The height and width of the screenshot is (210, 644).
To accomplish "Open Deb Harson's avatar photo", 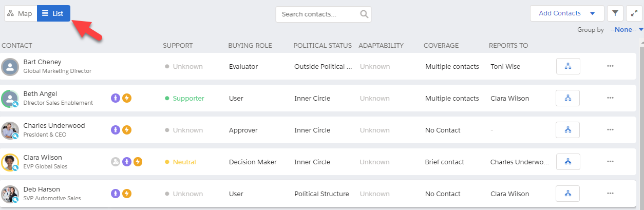I will click(10, 194).
